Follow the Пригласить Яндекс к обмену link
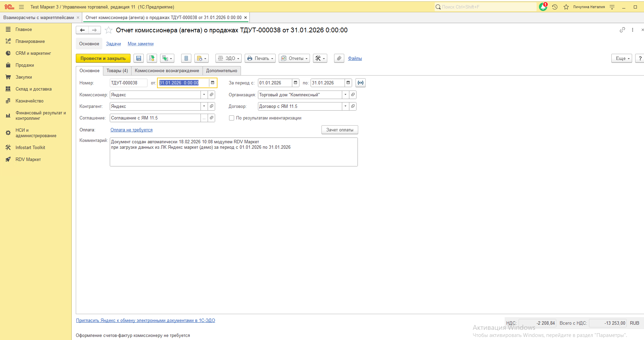Viewport: 644px width, 340px height. [x=145, y=320]
